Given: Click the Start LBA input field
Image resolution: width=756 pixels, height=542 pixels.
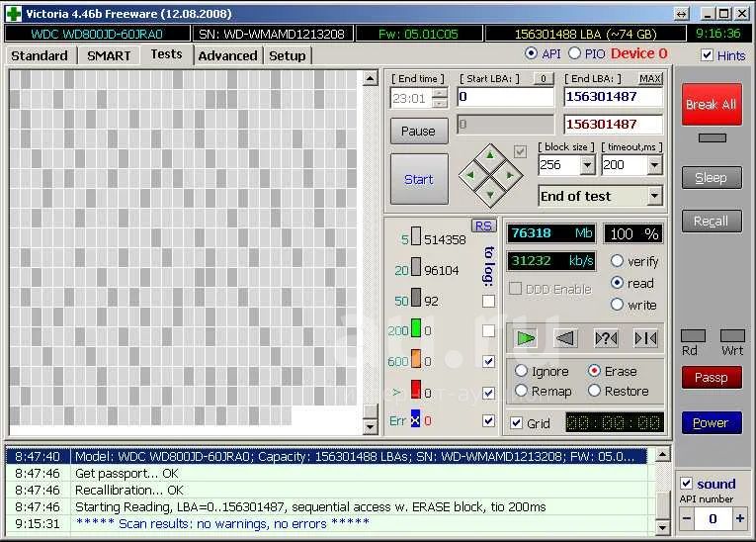Looking at the screenshot, I should point(505,97).
